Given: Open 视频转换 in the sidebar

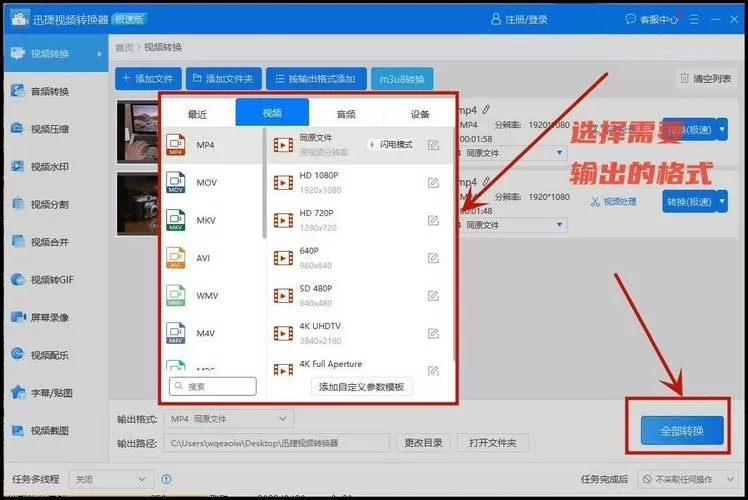Looking at the screenshot, I should click(56, 53).
